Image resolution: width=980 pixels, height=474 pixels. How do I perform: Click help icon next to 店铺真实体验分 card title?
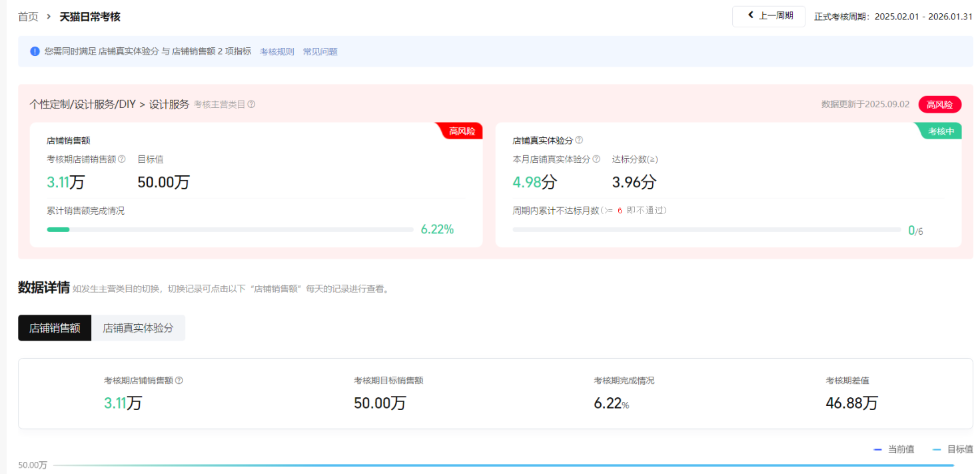(579, 141)
